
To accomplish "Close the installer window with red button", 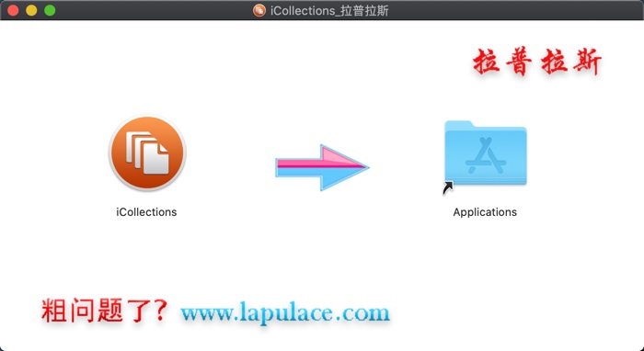I will (13, 10).
